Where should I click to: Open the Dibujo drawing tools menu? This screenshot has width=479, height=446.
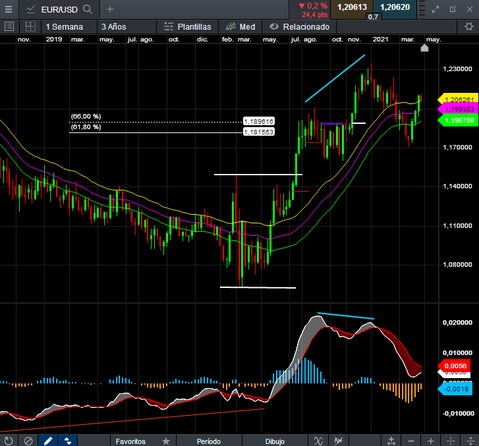pyautogui.click(x=275, y=441)
